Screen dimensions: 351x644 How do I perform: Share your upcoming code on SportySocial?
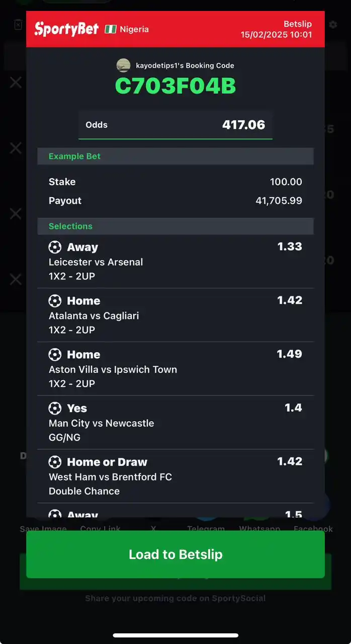(175, 598)
